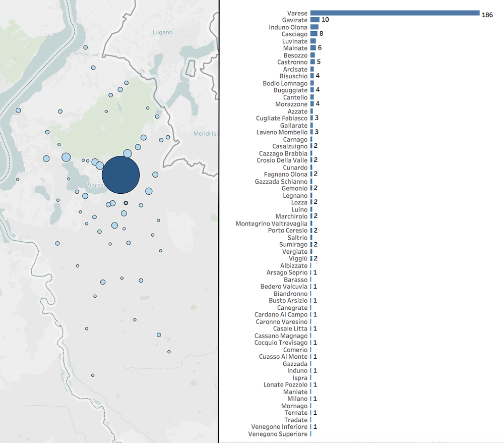Click the Luvinate row label
The height and width of the screenshot is (443, 504).
295,41
